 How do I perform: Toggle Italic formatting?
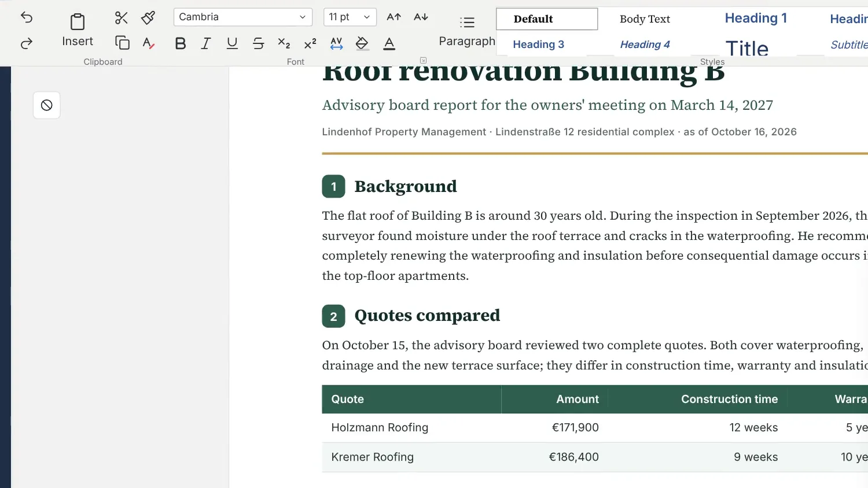[x=206, y=43]
